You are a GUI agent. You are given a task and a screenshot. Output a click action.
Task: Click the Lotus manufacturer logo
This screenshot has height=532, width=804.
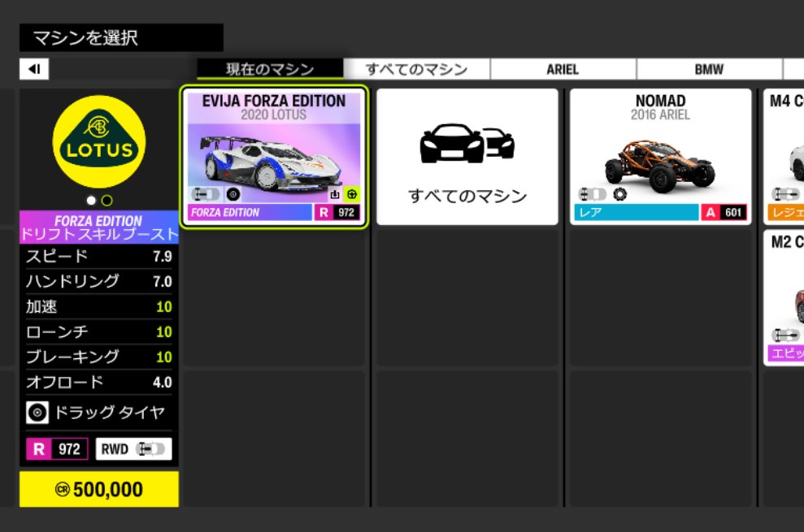pyautogui.click(x=99, y=142)
